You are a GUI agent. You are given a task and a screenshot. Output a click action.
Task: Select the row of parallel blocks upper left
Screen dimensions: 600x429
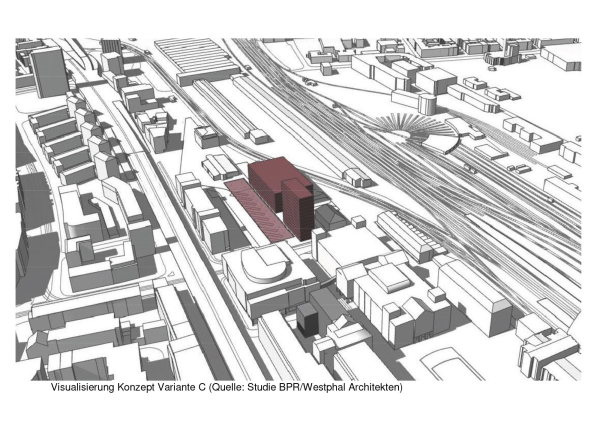tap(60, 140)
